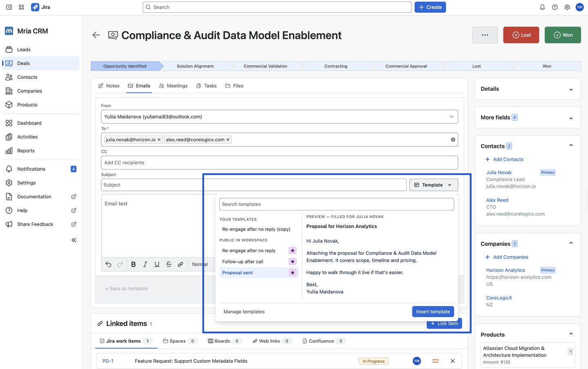Switch to the Files tab

234,86
